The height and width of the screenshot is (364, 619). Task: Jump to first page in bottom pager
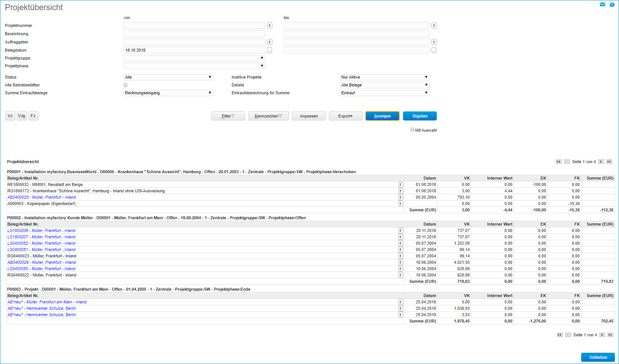click(x=559, y=335)
